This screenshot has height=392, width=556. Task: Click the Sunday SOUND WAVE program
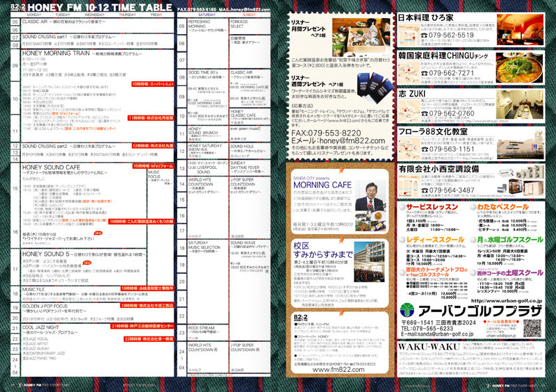pos(243,243)
